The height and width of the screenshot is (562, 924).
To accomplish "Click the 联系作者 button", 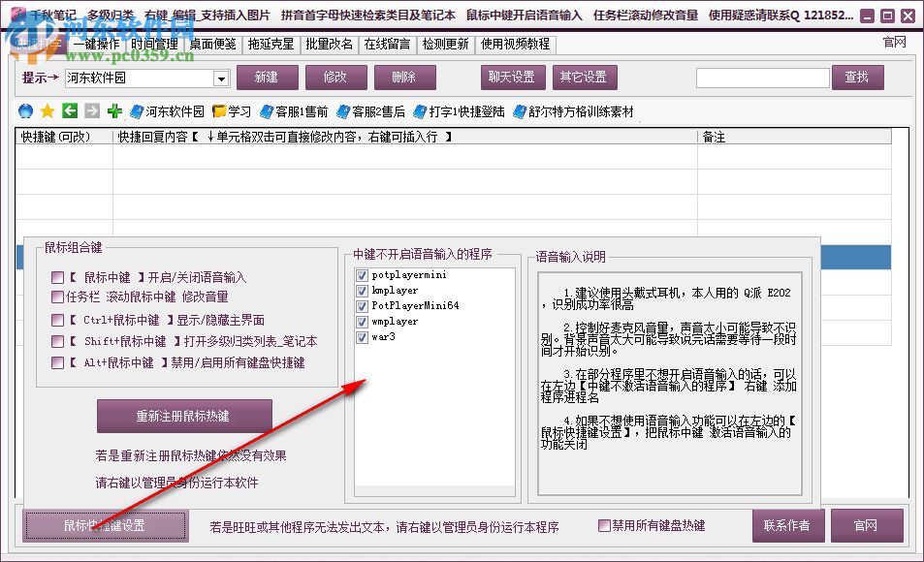I will point(787,525).
